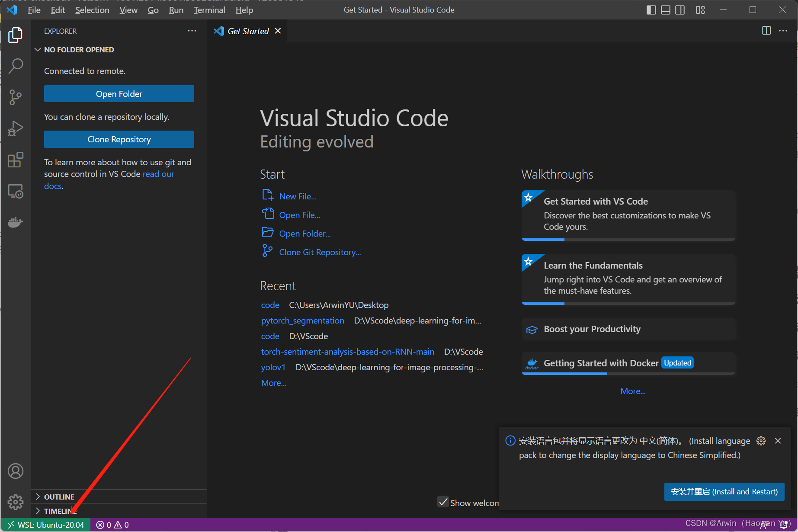Image resolution: width=798 pixels, height=532 pixels.
Task: Open the Edit menu
Action: click(58, 10)
